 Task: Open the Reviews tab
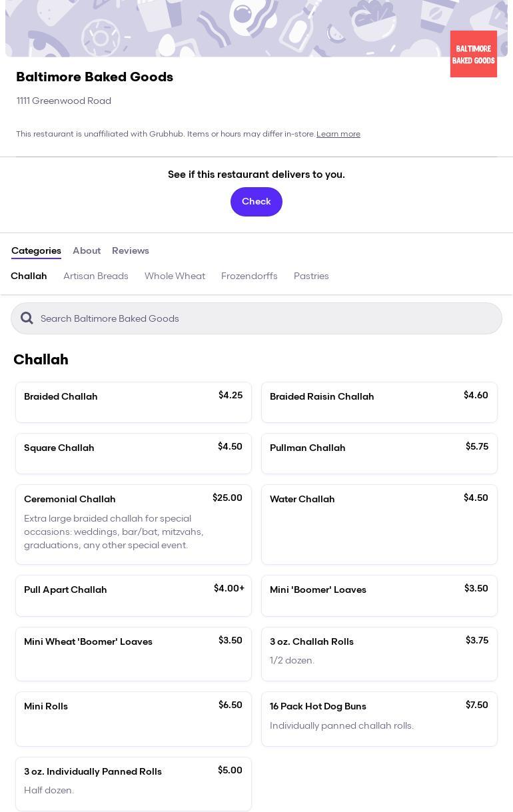pos(131,250)
